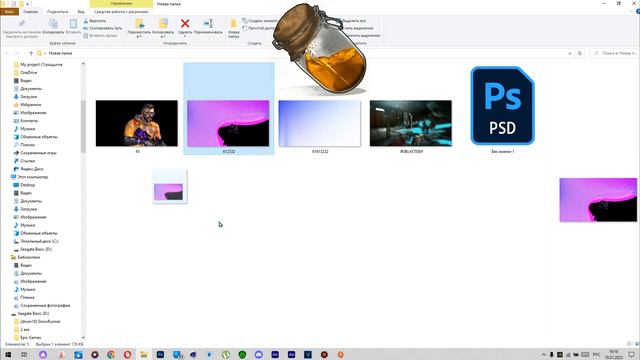Click the РУС language indicator
This screenshot has height=360, width=640.
[x=596, y=354]
